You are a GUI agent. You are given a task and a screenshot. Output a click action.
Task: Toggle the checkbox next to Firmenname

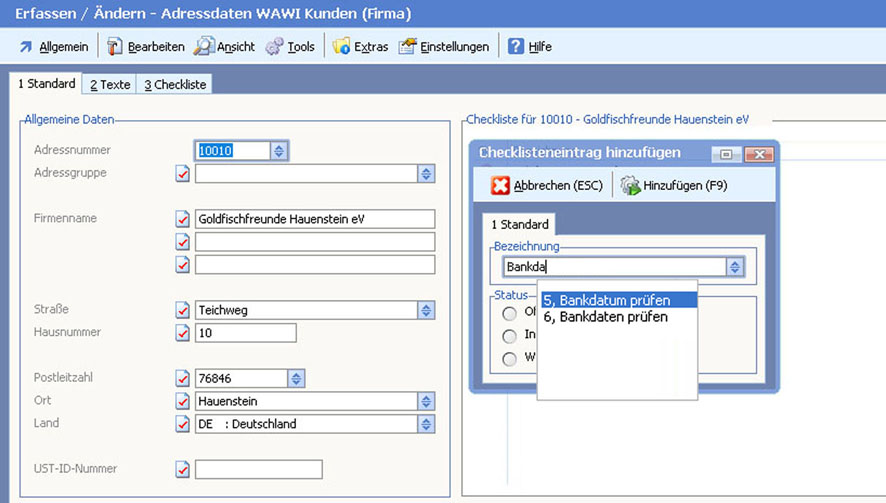[182, 219]
